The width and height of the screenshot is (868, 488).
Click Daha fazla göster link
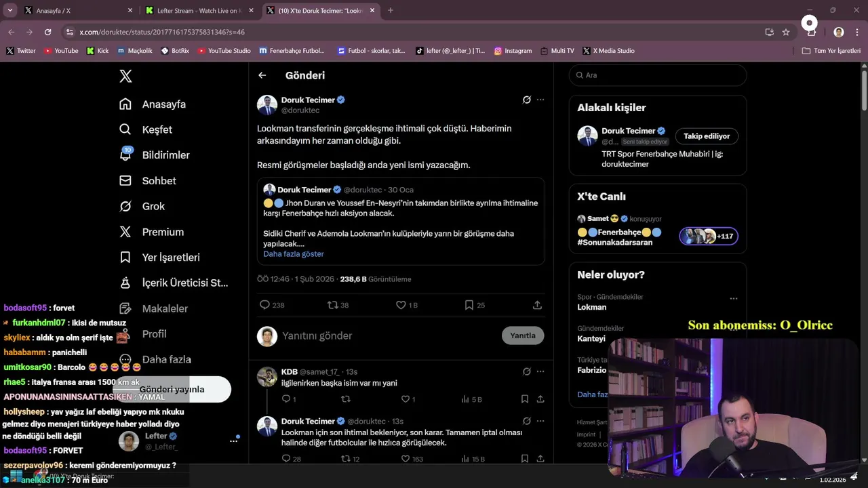tap(294, 253)
